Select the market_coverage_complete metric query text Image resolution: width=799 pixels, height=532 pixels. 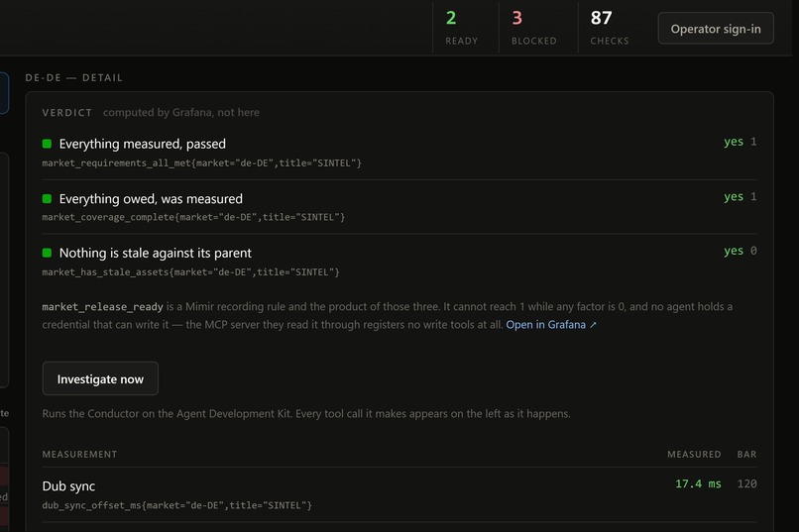point(193,217)
